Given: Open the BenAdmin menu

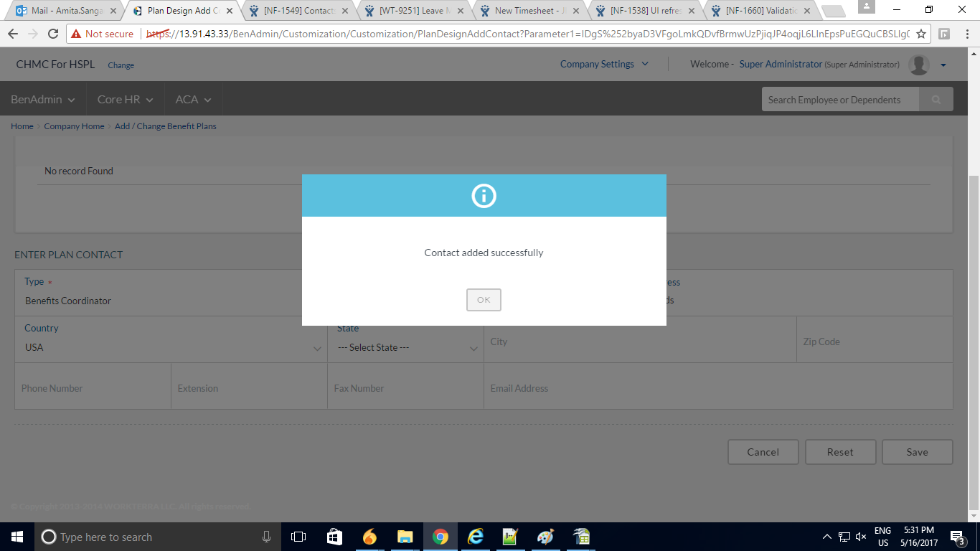Looking at the screenshot, I should [42, 100].
